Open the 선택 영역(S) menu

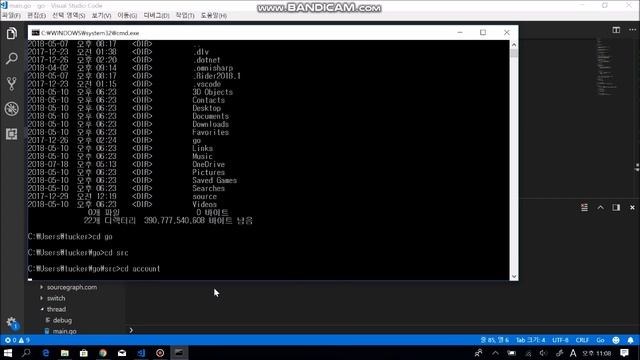coord(69,16)
